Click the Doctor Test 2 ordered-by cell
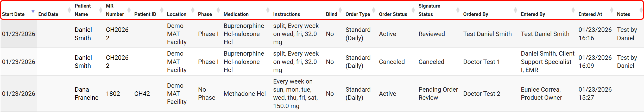 (x=482, y=93)
